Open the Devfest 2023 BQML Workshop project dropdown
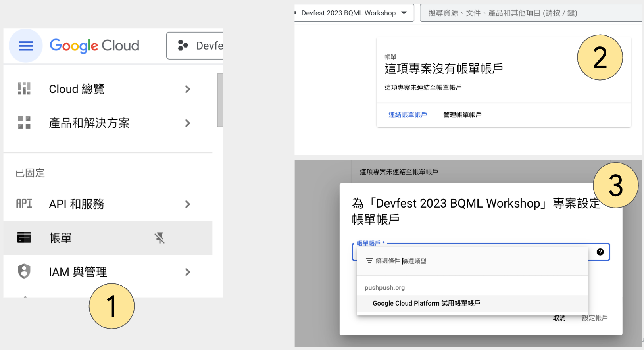Viewport: 644px width, 350px height. (353, 13)
